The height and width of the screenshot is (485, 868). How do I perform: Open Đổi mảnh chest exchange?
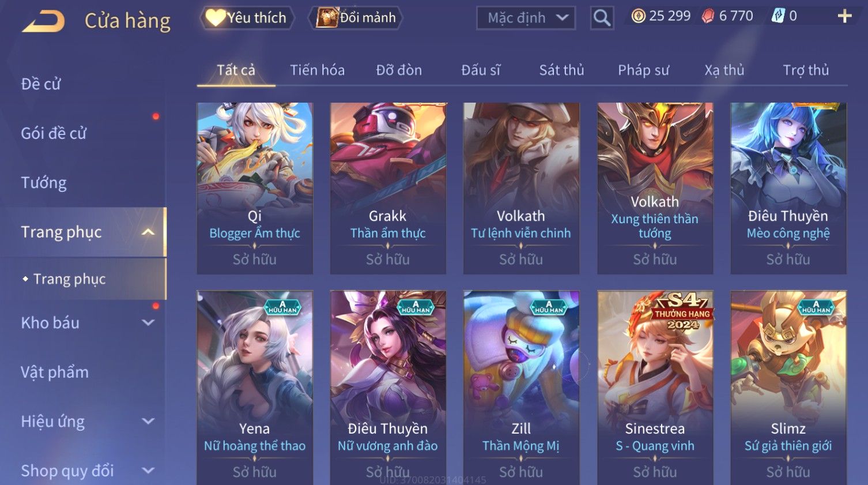(356, 18)
